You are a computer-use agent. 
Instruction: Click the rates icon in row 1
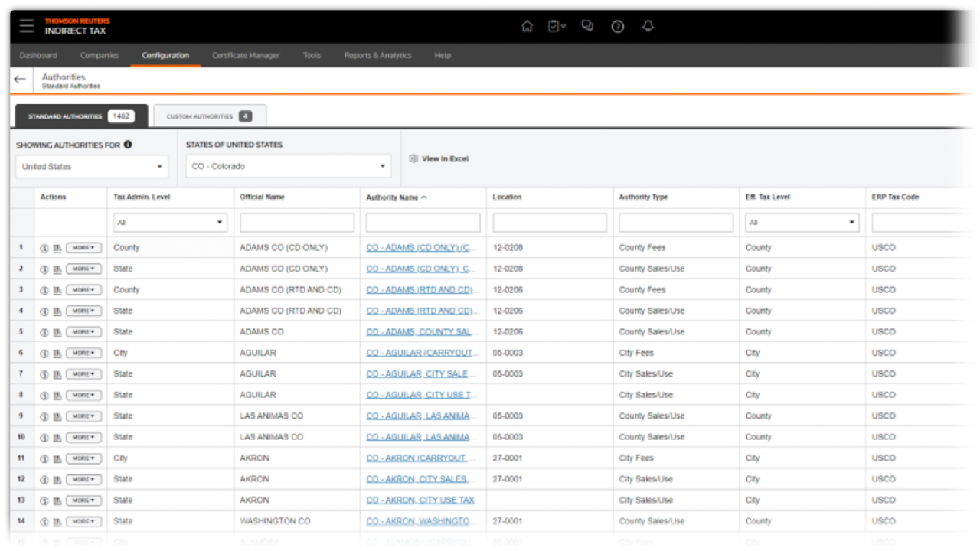(x=44, y=248)
